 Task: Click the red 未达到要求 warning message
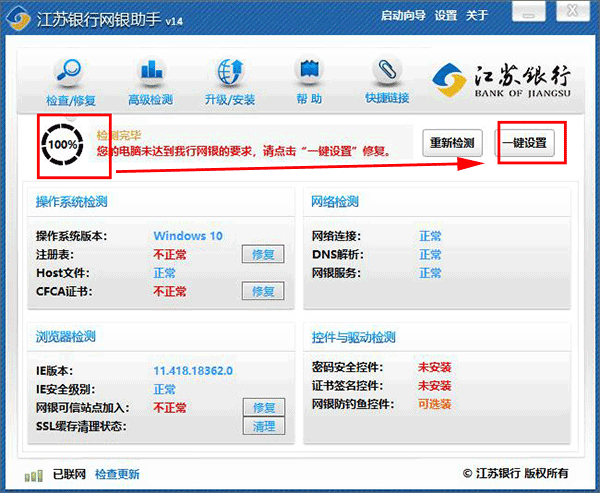pos(245,152)
